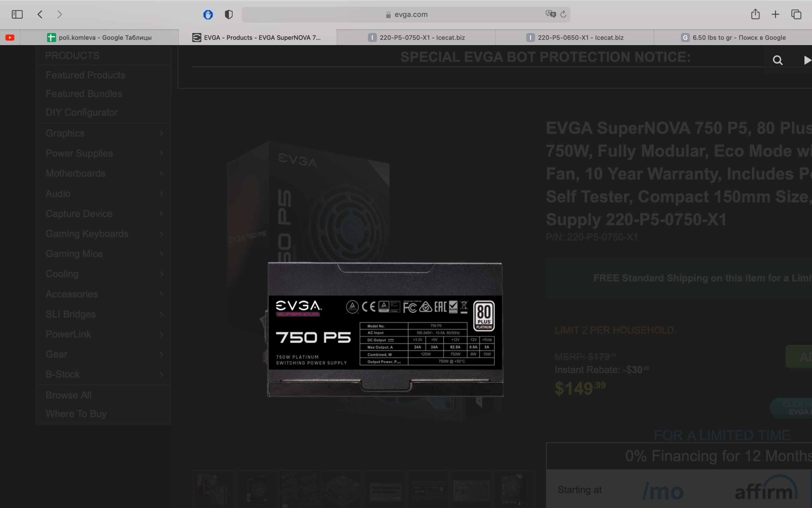The height and width of the screenshot is (508, 812).
Task: Select the EVGA SuperNOVA Products tab
Action: pyautogui.click(x=258, y=38)
